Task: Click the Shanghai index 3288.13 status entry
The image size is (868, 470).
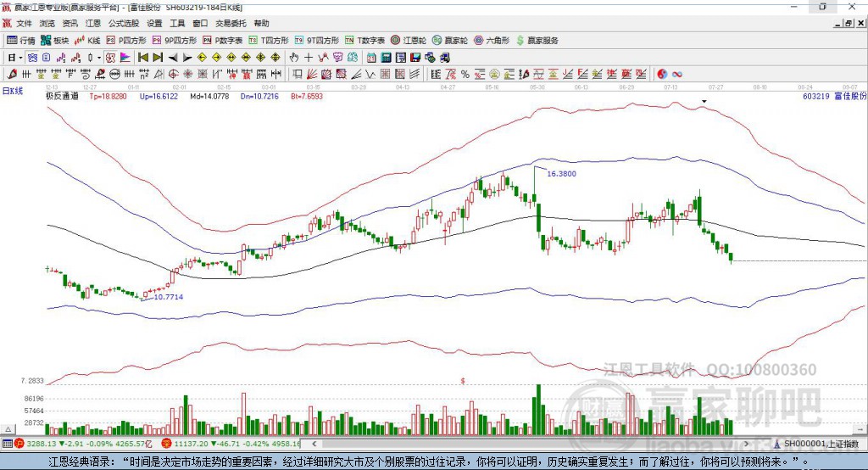Action: click(83, 444)
